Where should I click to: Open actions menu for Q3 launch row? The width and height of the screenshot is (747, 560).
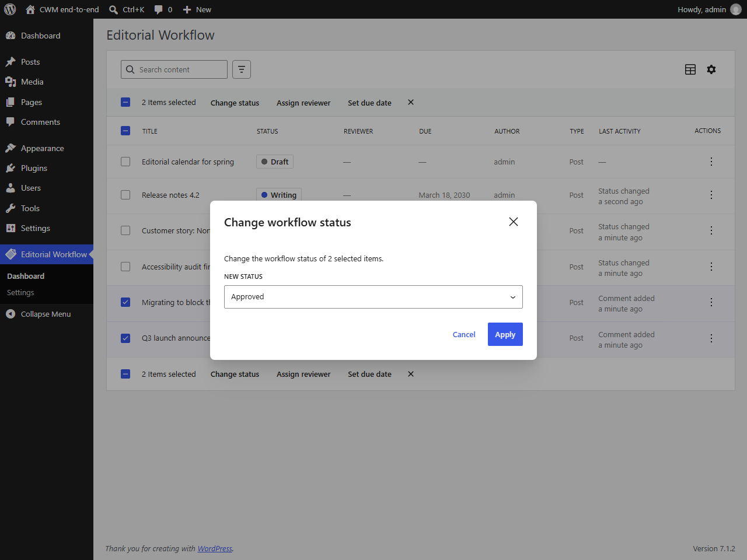coord(711,338)
